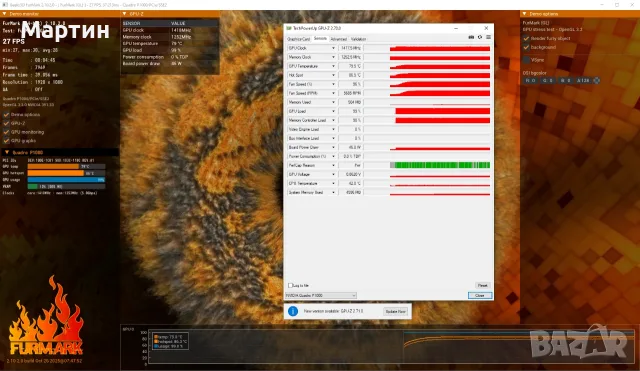Image resolution: width=640 pixels, height=371 pixels.
Task: Click the GPU Load red graph
Action: (x=442, y=111)
